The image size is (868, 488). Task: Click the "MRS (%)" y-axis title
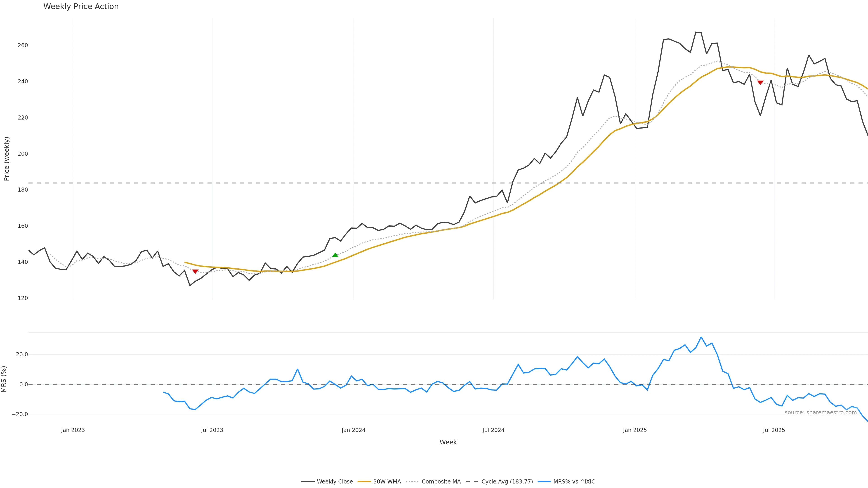(4, 379)
